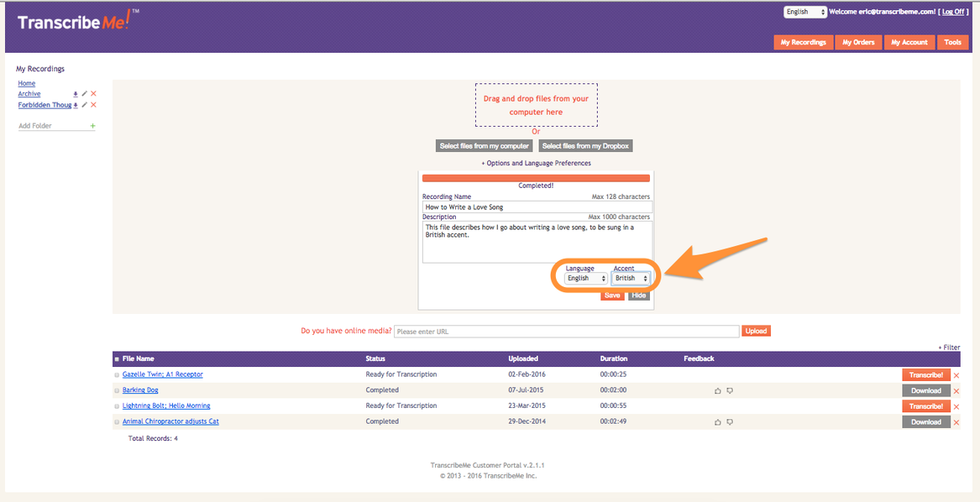
Task: Toggle select-all checkbox in File Name header
Action: (117, 358)
